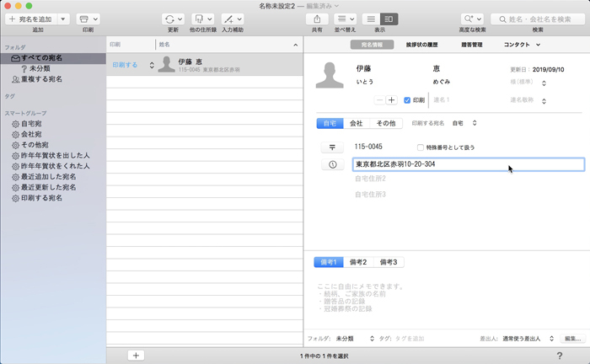Click the 編集... button for sender
This screenshot has height=364, width=590.
572,338
